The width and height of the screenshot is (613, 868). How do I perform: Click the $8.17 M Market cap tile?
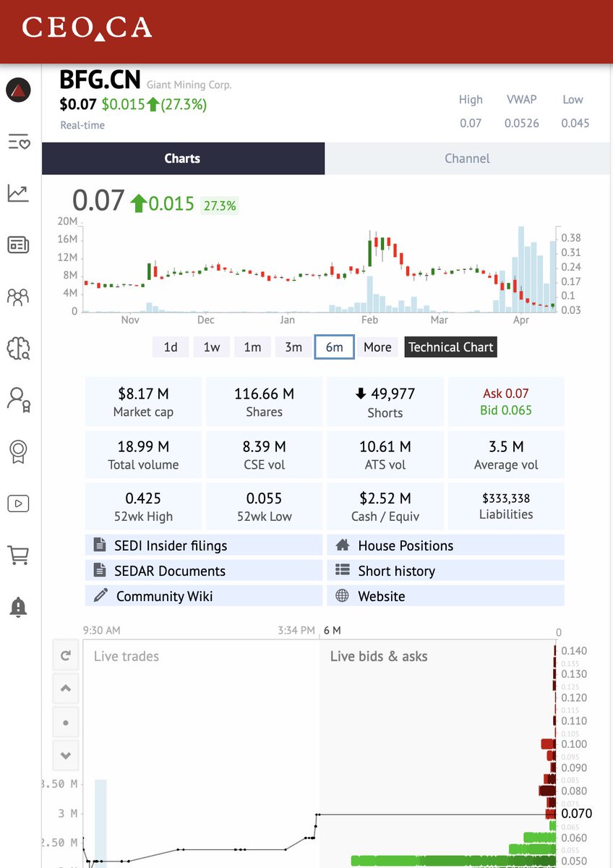pyautogui.click(x=143, y=402)
